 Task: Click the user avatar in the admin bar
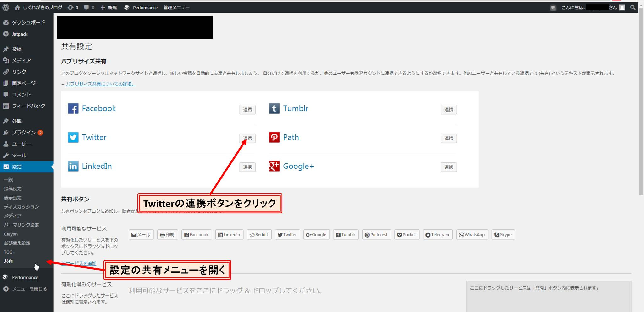click(x=622, y=8)
